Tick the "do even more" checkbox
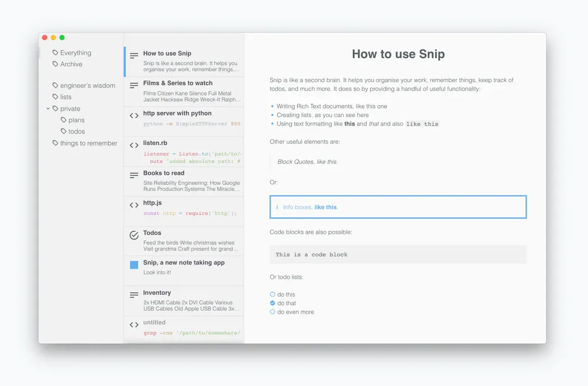 click(272, 312)
